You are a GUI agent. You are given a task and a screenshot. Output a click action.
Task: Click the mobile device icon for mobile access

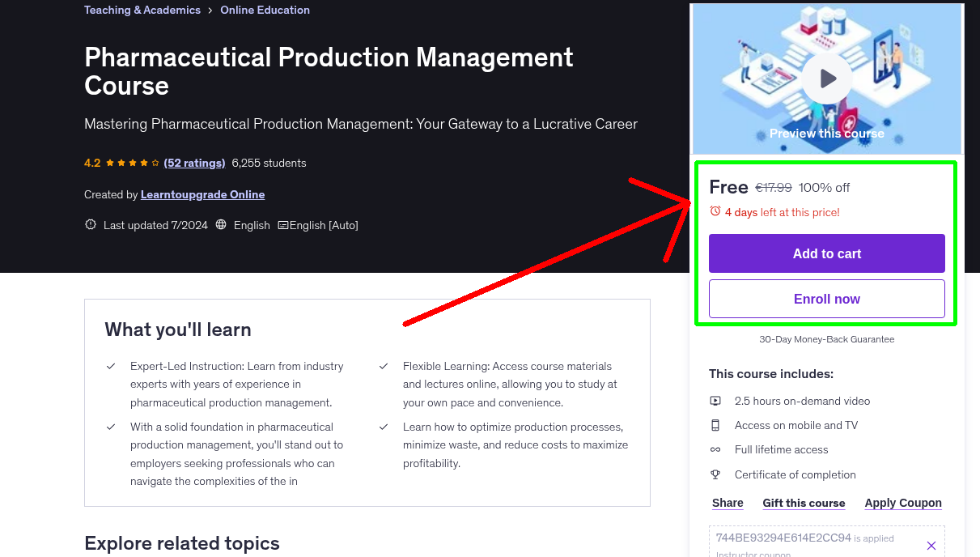pos(715,424)
